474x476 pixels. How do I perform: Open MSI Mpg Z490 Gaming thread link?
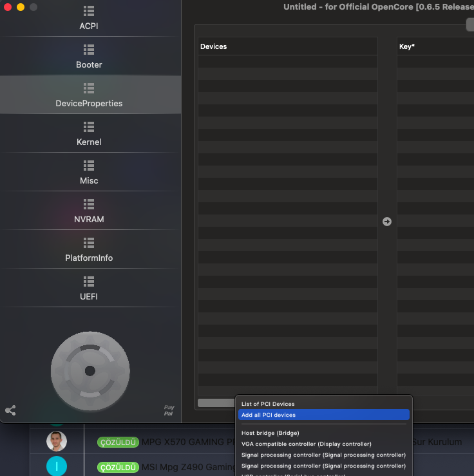[188, 467]
